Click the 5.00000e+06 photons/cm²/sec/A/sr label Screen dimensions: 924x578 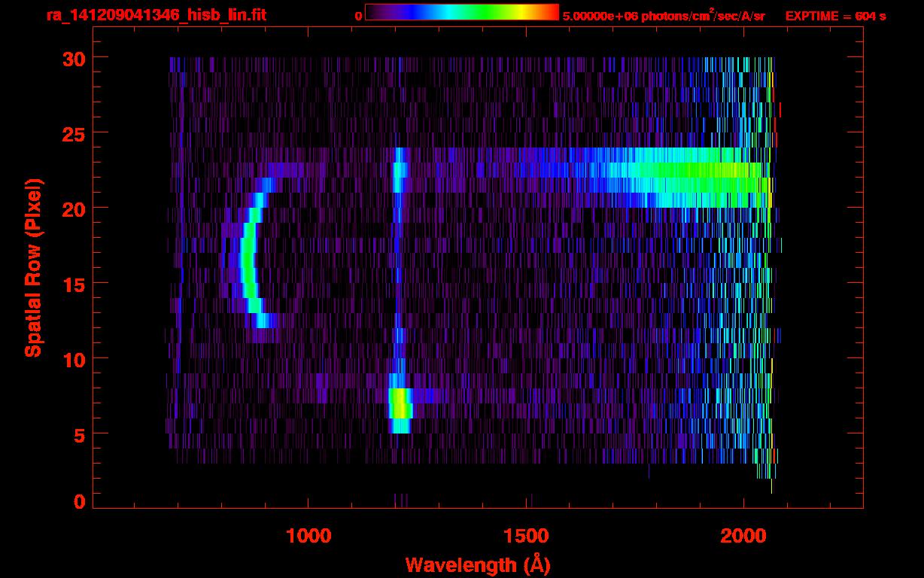(664, 15)
